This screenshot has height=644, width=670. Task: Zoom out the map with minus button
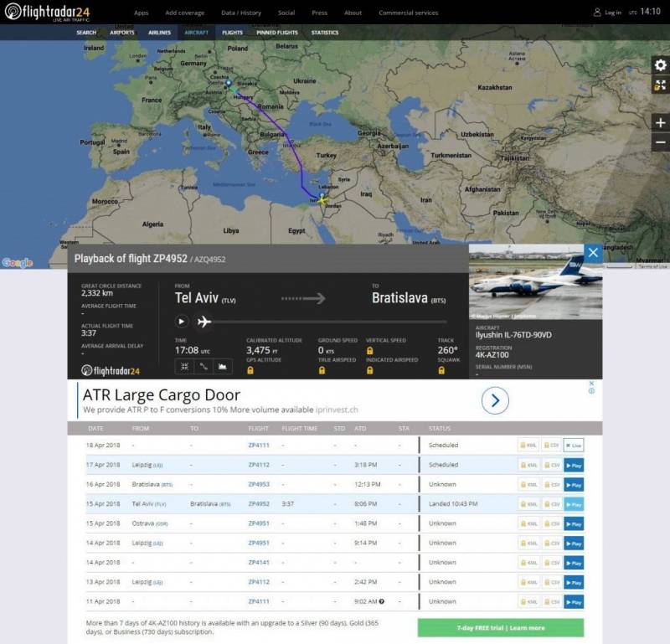[x=660, y=142]
